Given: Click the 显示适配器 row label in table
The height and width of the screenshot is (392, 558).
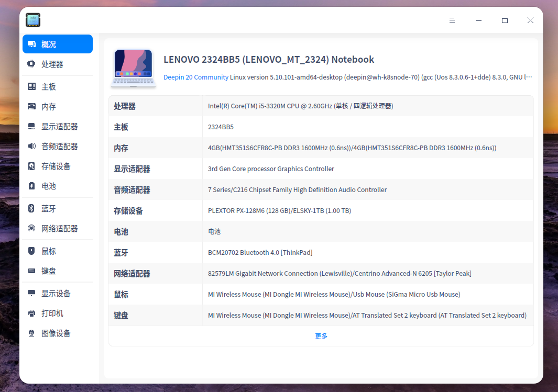Looking at the screenshot, I should point(132,169).
